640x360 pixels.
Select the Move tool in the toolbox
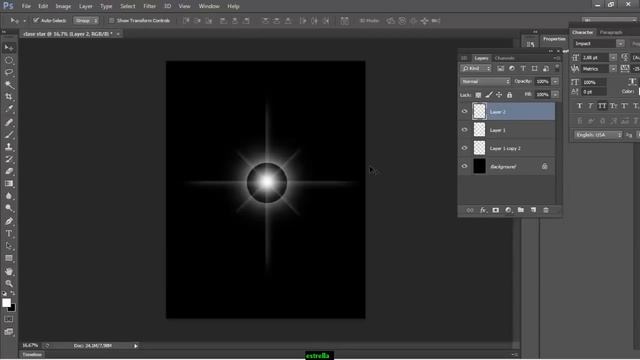[9, 48]
